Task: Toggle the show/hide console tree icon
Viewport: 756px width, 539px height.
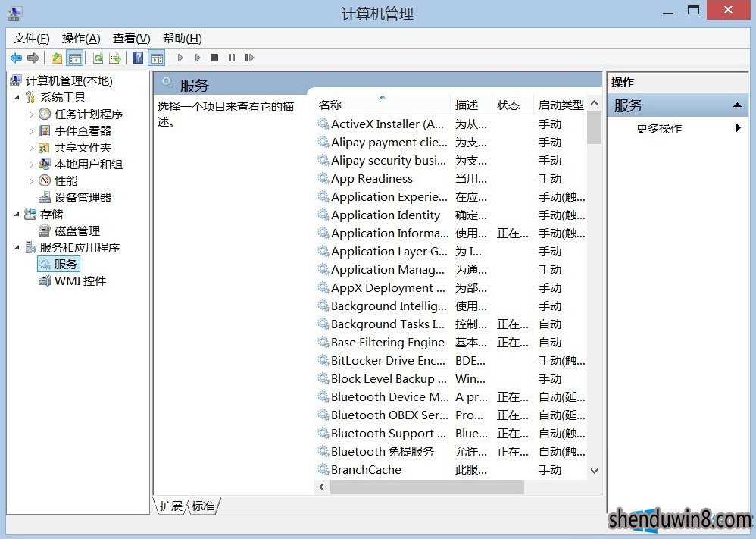Action: point(75,58)
